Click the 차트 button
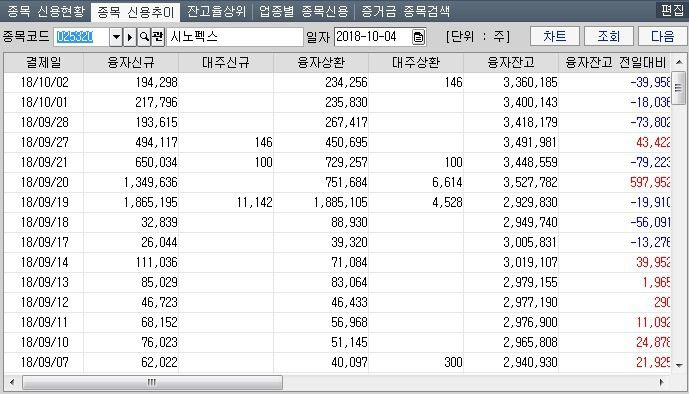Image resolution: width=689 pixels, height=394 pixels. [x=555, y=36]
